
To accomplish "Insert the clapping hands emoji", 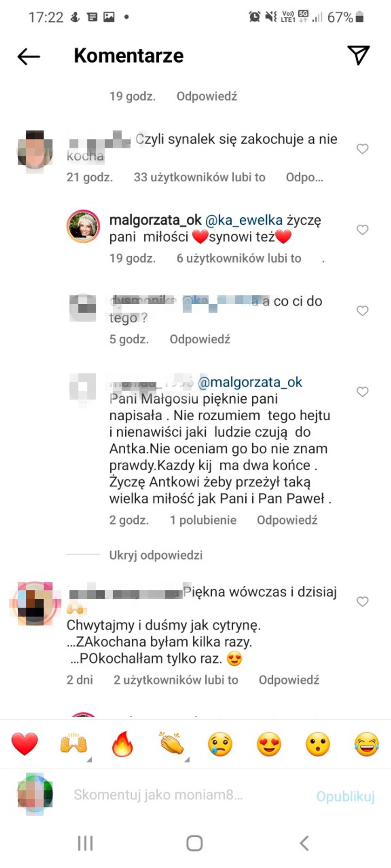I will 171,743.
